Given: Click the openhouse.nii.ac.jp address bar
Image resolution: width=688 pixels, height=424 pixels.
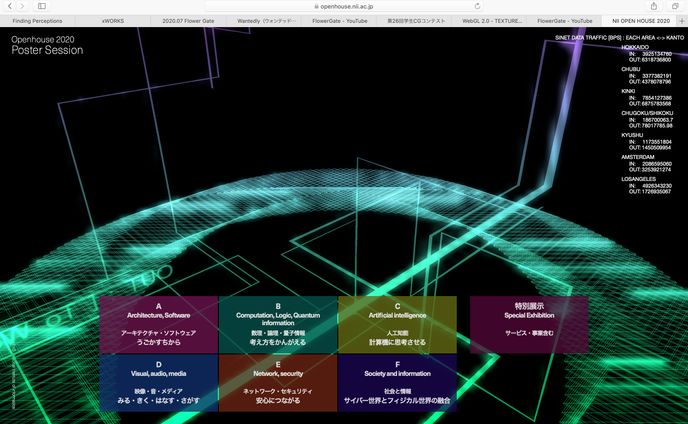Looking at the screenshot, I should (343, 6).
